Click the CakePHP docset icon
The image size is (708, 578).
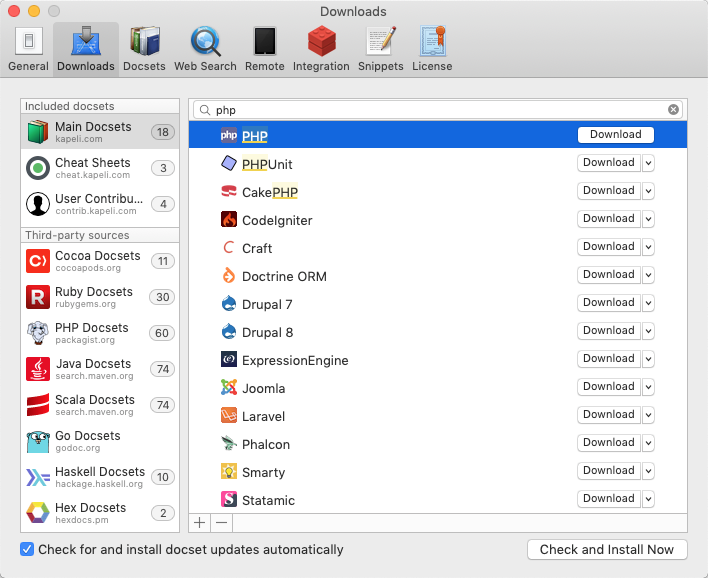point(229,191)
